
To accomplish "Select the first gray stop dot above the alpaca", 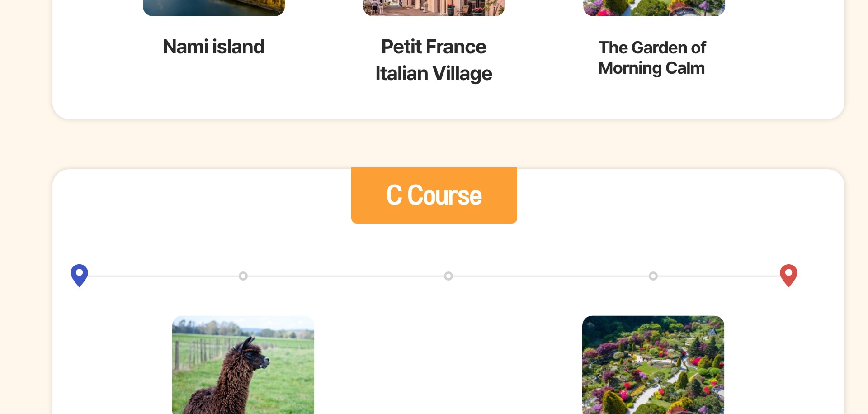I will point(243,276).
